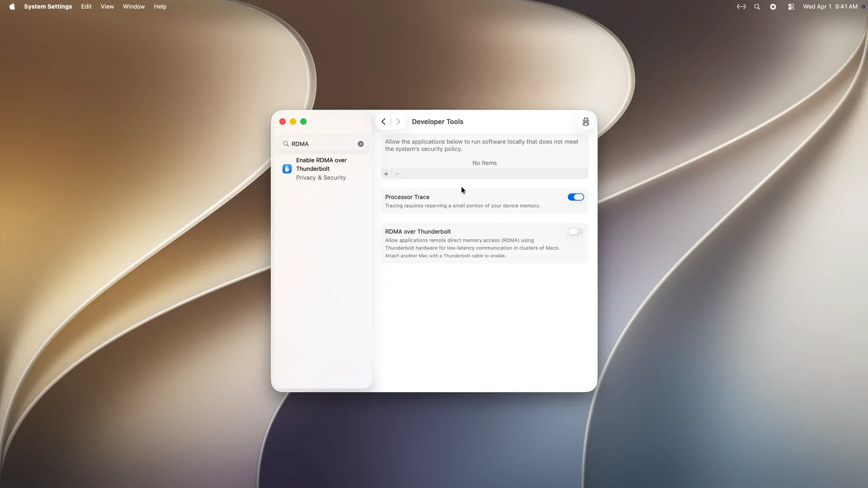The width and height of the screenshot is (868, 488).
Task: Enable the RDMA over Thunderbolt toggle
Action: point(576,232)
